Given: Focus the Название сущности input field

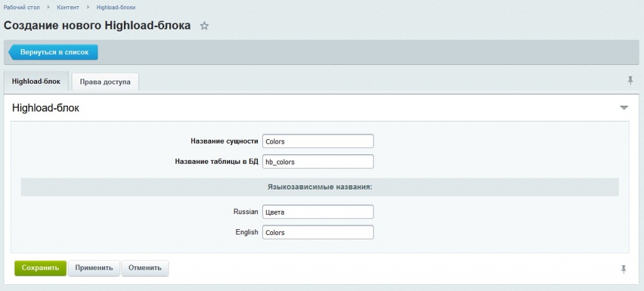Looking at the screenshot, I should [x=318, y=141].
